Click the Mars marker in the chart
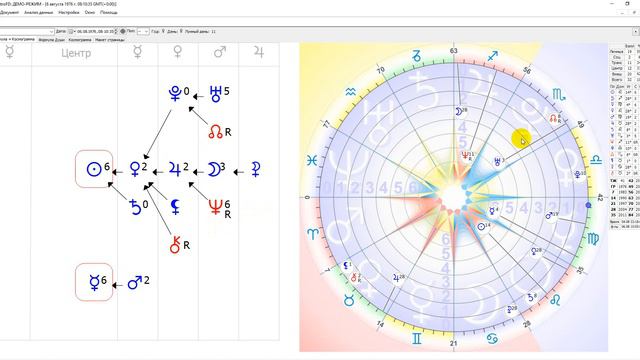 (x=551, y=215)
